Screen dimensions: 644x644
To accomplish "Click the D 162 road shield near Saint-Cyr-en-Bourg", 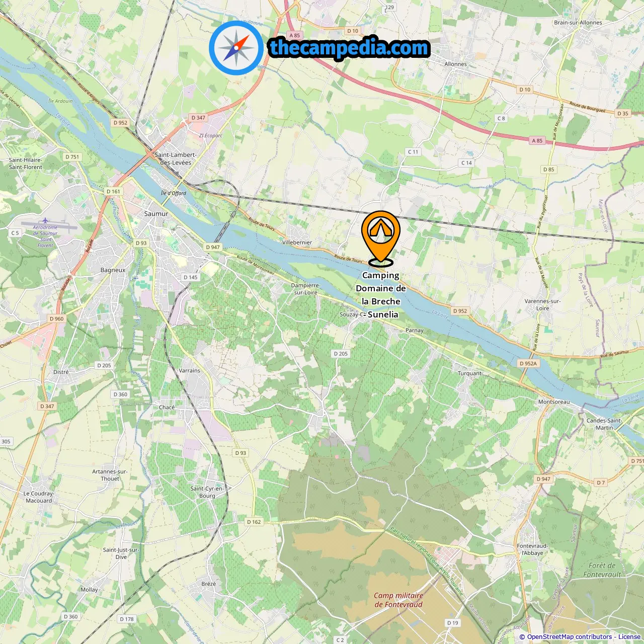I will [x=254, y=522].
